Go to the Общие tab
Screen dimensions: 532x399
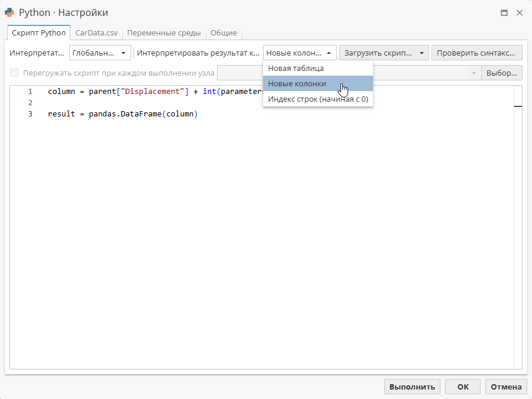pyautogui.click(x=224, y=33)
